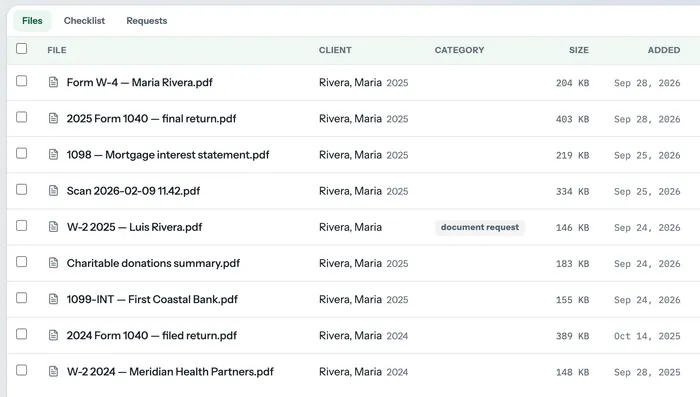Screen dimensions: 700x397
Task: Click the 'document request' category tag
Action: pyautogui.click(x=480, y=227)
